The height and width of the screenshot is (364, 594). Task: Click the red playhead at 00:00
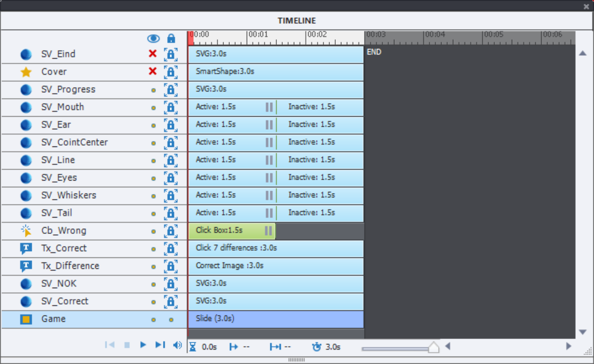coord(191,37)
